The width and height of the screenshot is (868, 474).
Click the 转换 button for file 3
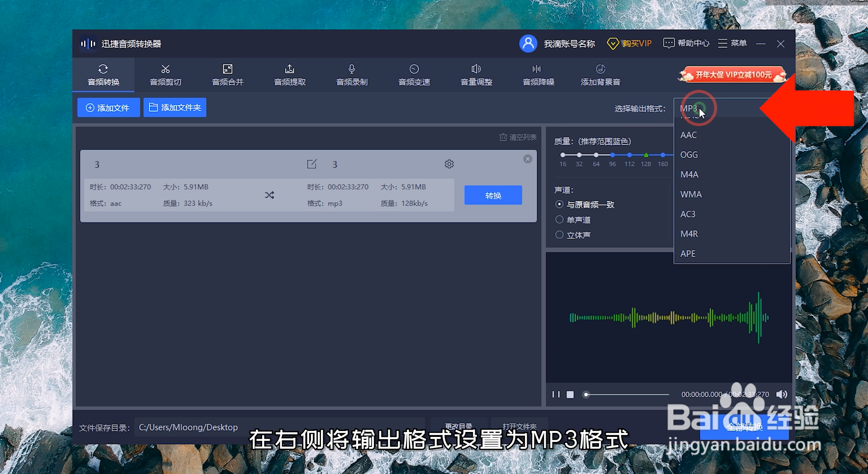point(493,195)
